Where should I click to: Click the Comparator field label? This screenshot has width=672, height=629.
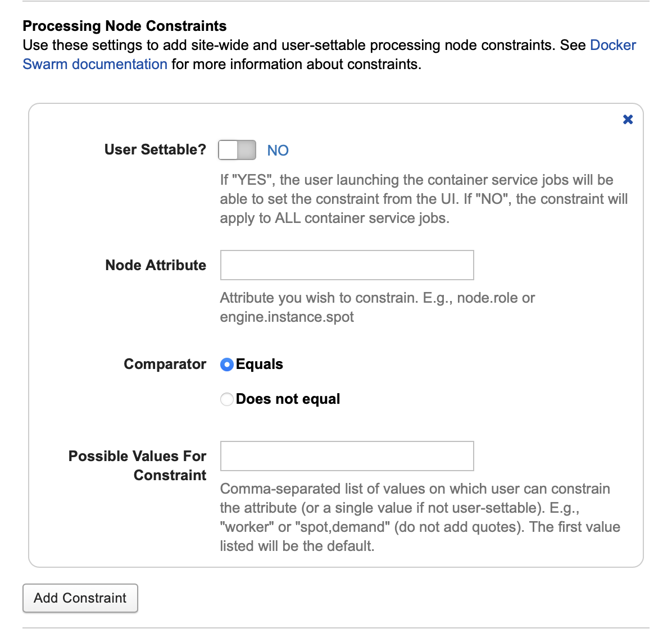point(165,364)
